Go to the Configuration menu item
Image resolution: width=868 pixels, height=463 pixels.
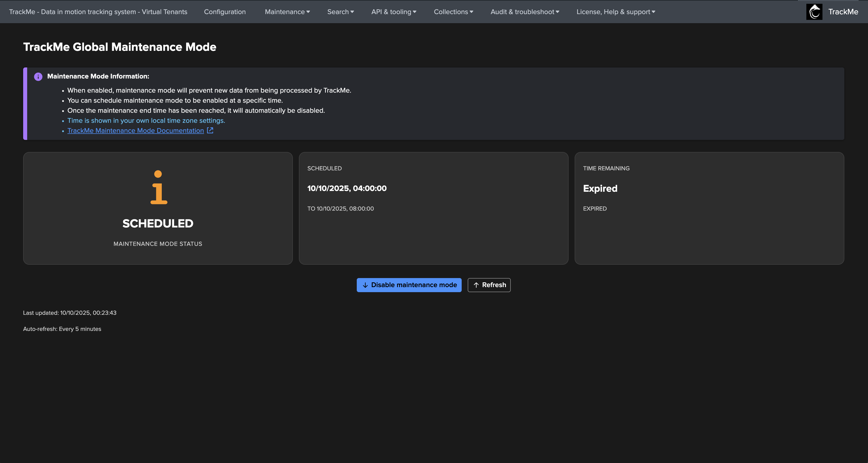pos(225,12)
